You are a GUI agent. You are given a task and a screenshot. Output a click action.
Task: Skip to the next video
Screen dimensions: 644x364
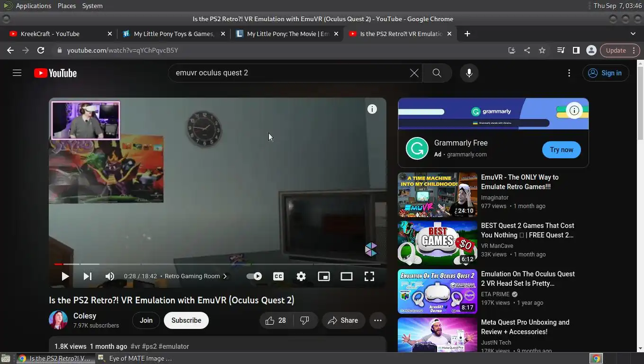(x=88, y=276)
